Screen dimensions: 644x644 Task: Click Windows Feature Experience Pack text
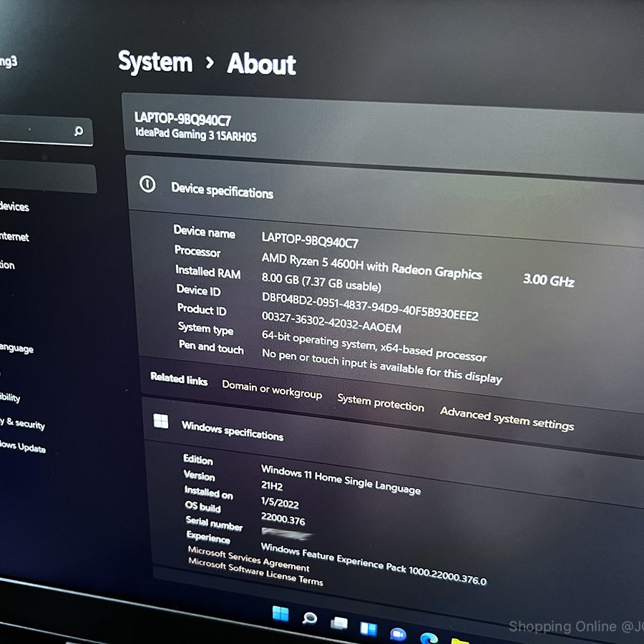pyautogui.click(x=374, y=564)
